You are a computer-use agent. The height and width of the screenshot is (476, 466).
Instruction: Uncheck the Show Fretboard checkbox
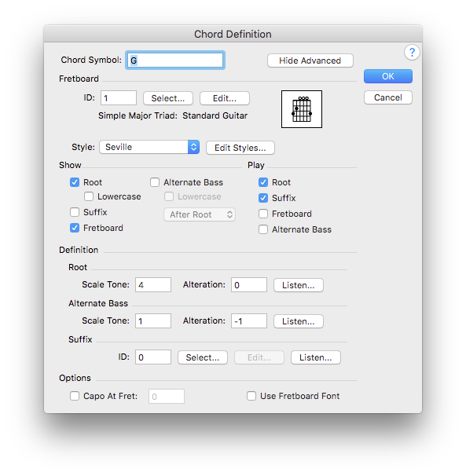click(x=75, y=228)
